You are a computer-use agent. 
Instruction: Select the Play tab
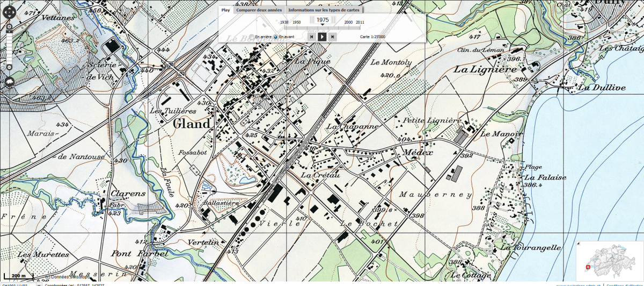point(226,10)
